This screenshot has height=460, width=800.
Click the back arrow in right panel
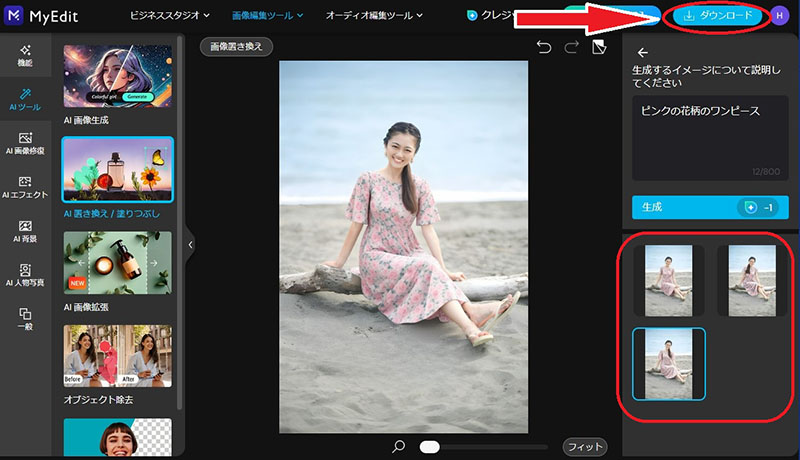click(x=643, y=53)
